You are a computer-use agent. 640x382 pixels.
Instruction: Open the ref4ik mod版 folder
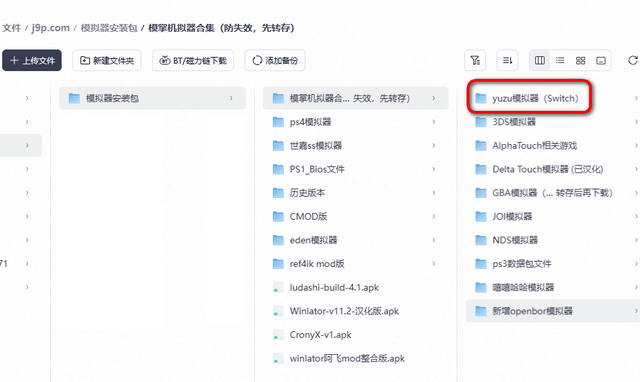click(x=356, y=264)
